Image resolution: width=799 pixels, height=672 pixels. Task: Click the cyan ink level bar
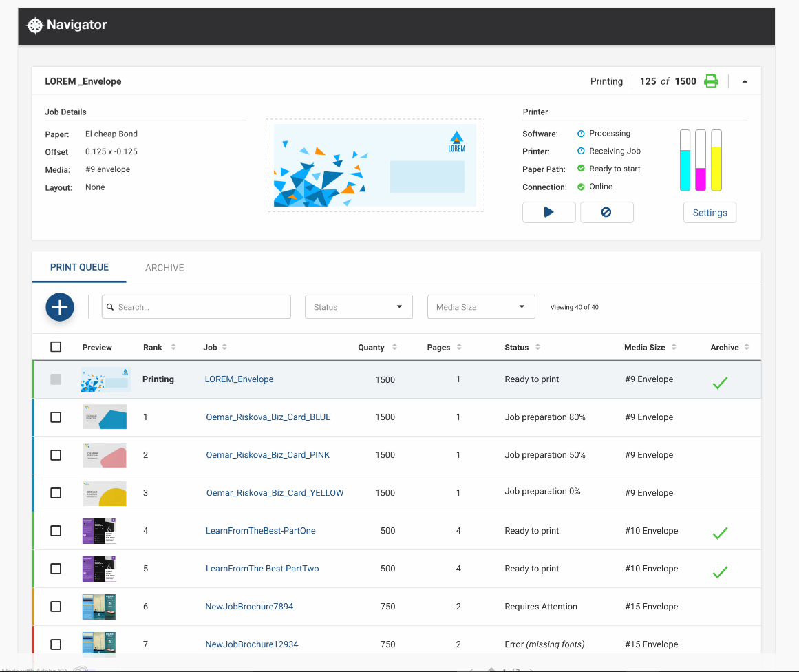pos(685,160)
